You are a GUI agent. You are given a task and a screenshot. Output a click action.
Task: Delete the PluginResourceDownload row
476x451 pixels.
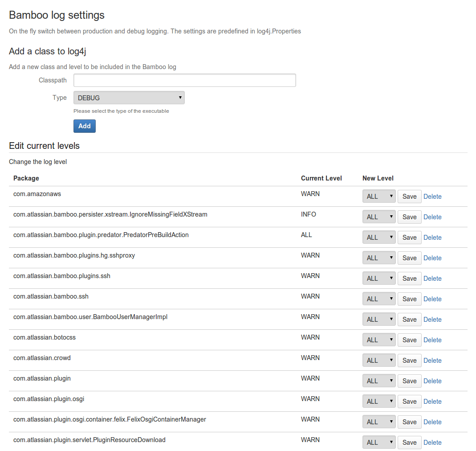(x=432, y=443)
